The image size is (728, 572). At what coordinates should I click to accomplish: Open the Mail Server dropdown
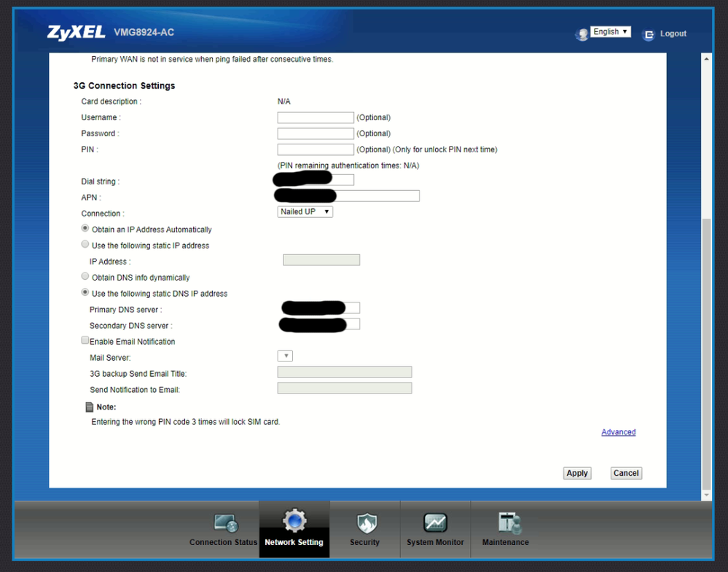[285, 356]
